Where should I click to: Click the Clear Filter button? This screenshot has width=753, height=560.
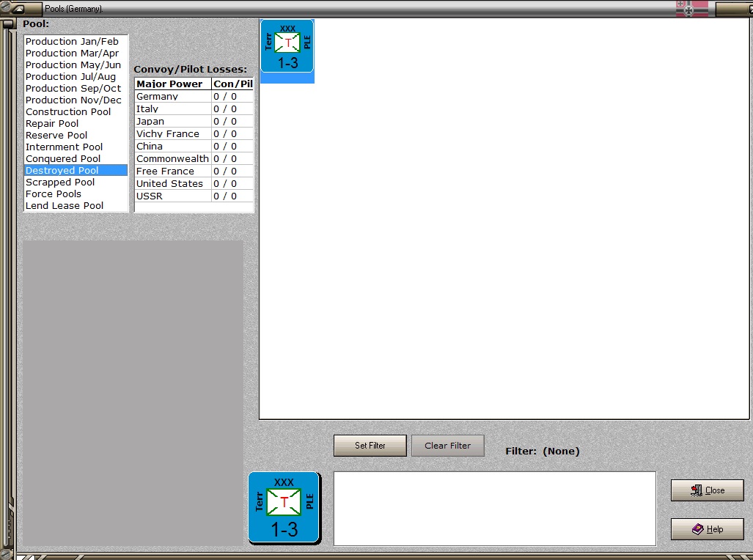pos(447,446)
